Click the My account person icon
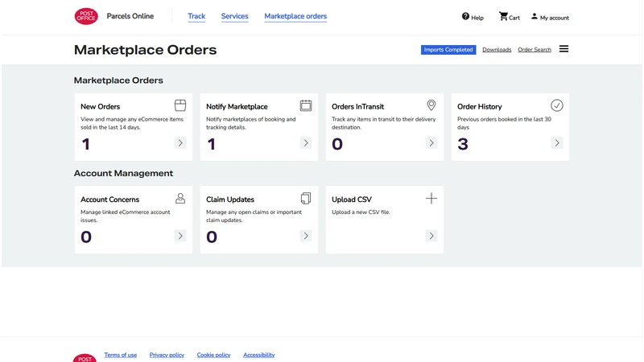The image size is (644, 362). point(535,16)
